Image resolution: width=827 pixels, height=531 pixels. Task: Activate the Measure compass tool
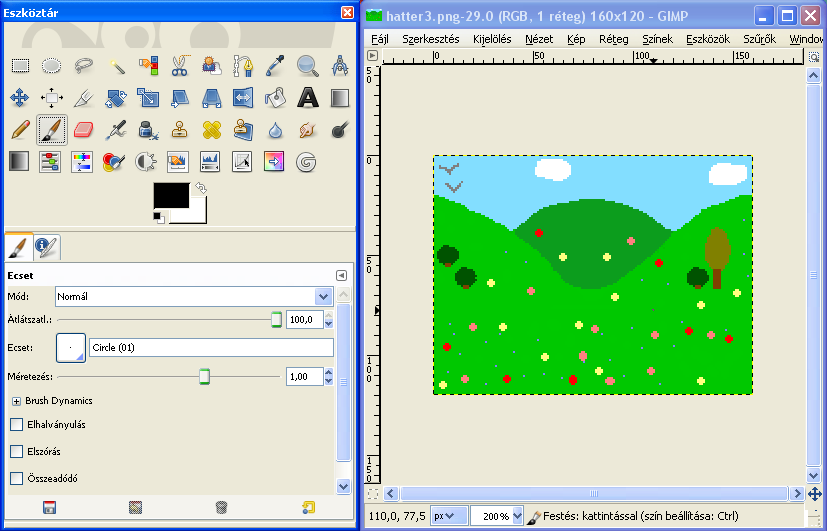point(340,66)
